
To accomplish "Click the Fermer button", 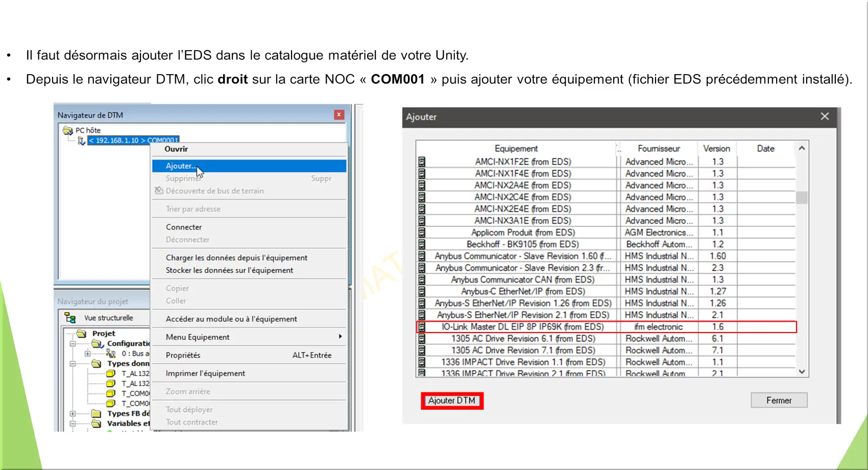I will [779, 401].
